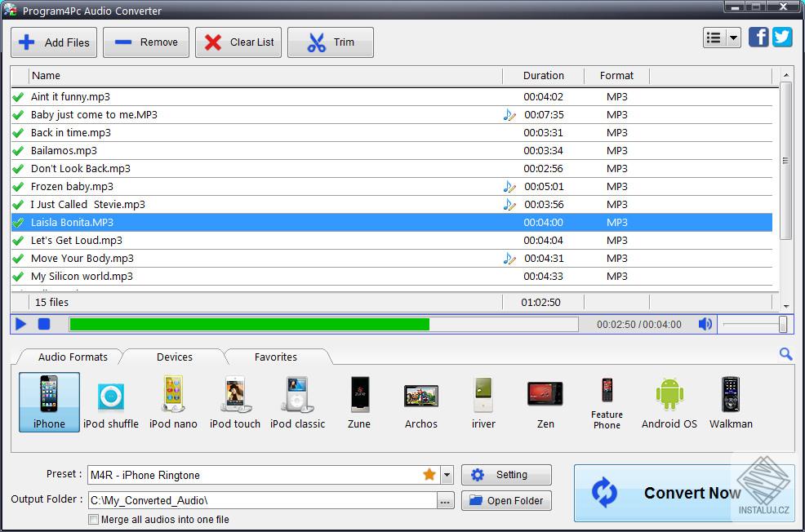Browse output folder with the ellipsis button
This screenshot has width=805, height=532.
445,500
